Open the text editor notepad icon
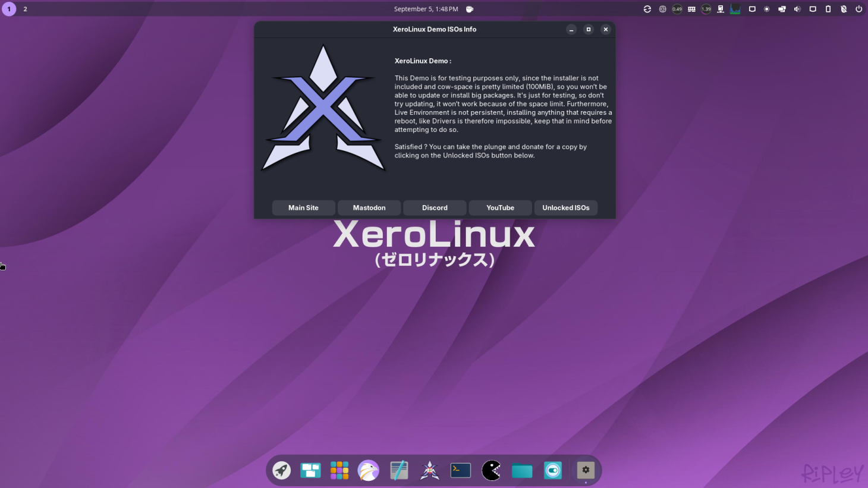The width and height of the screenshot is (868, 488). coord(399,470)
